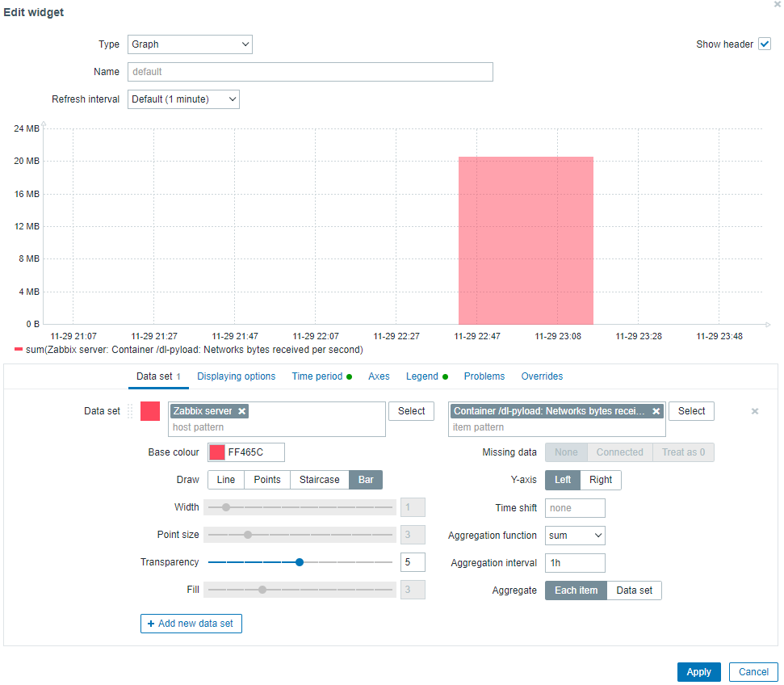Set Draw style to Points

[x=267, y=480]
